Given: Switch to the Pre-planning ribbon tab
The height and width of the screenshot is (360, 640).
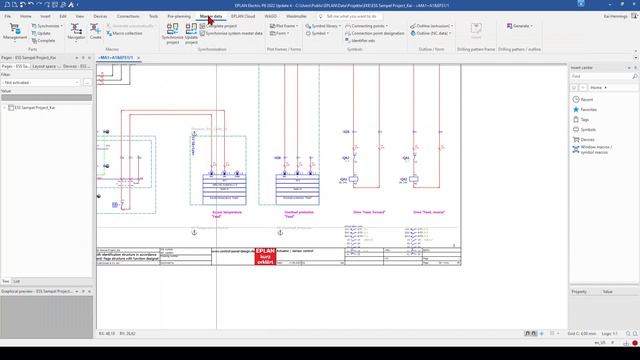Looking at the screenshot, I should point(179,16).
